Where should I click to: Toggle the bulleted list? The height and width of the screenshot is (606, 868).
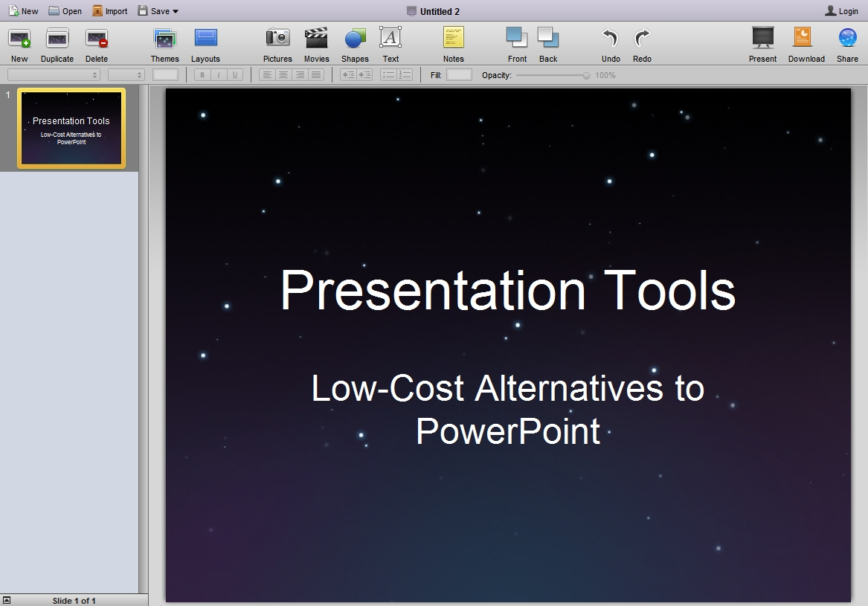tap(388, 74)
